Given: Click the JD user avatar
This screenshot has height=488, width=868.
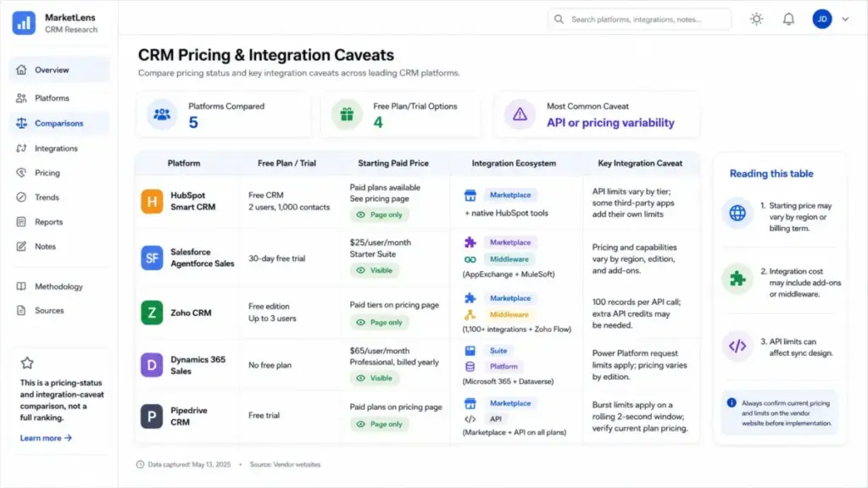Looking at the screenshot, I should pyautogui.click(x=822, y=19).
